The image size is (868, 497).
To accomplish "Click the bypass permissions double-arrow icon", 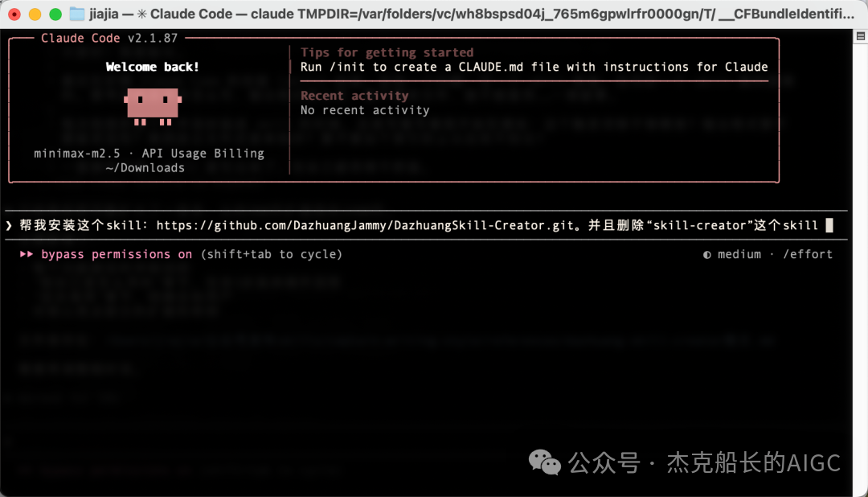I will [26, 254].
